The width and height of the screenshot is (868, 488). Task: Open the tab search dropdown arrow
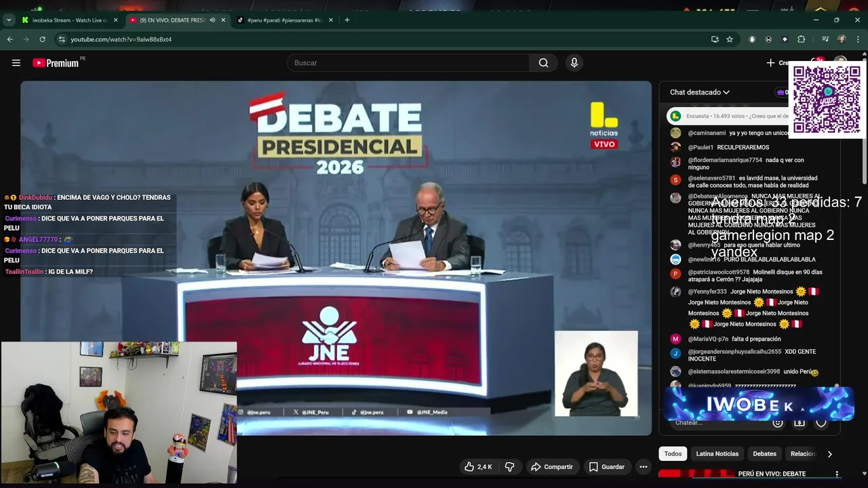(x=9, y=20)
